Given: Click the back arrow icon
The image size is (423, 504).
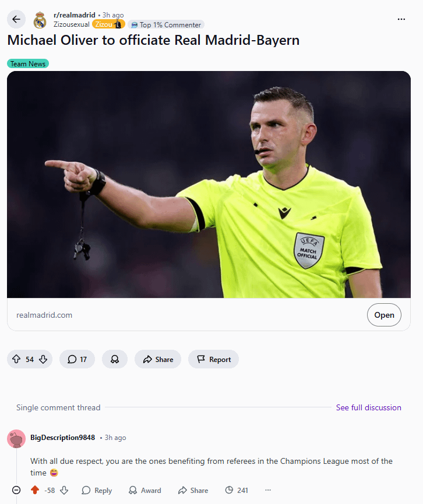Looking at the screenshot, I should (x=16, y=19).
